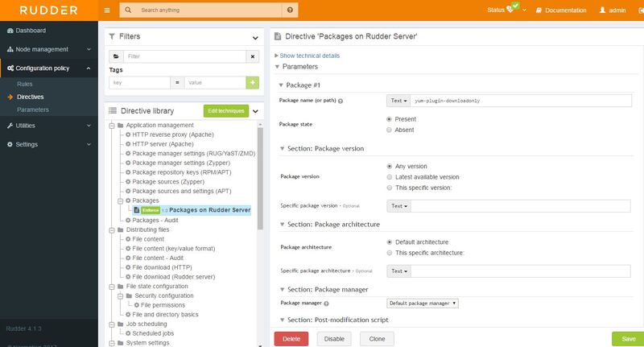
Task: Click the Distributing files folder icon
Action: coord(120,230)
